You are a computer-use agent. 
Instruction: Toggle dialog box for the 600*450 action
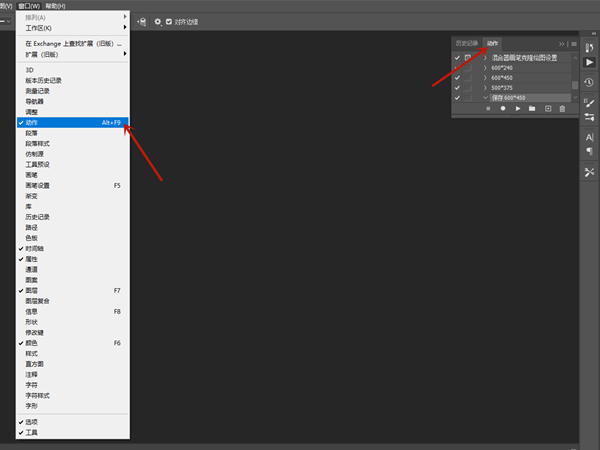point(468,78)
